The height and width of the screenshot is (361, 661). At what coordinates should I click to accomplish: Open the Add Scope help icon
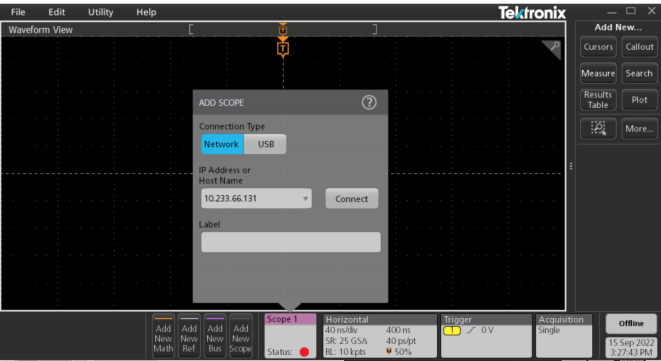tap(369, 102)
